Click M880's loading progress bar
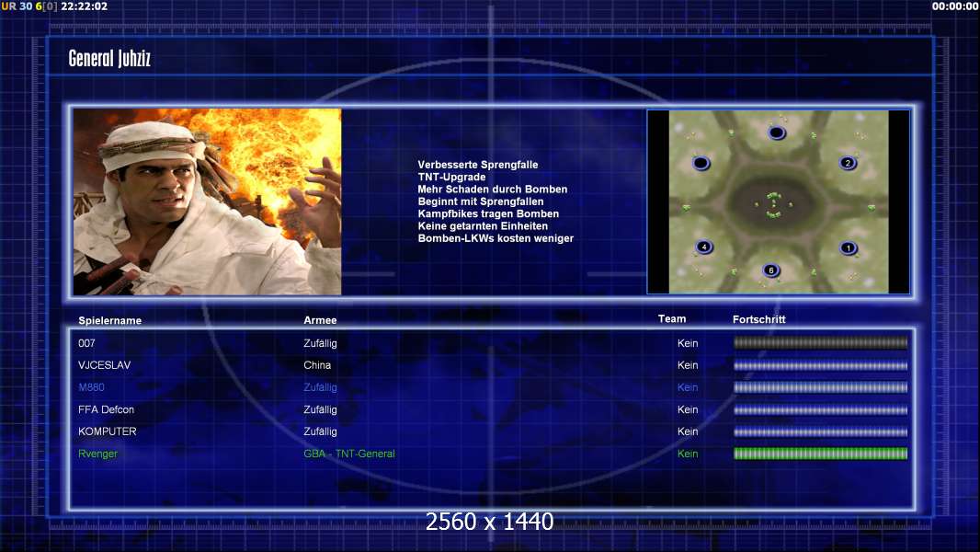This screenshot has height=552, width=980. (821, 387)
